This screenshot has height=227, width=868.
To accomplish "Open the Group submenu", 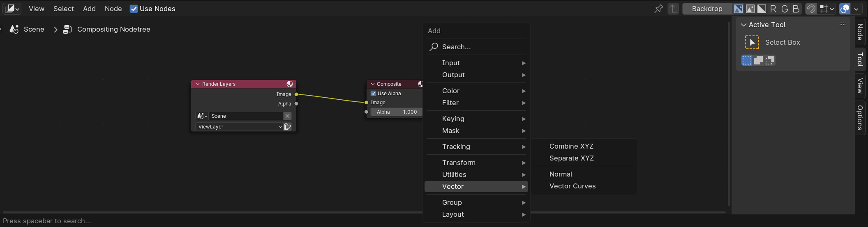I will (477, 202).
